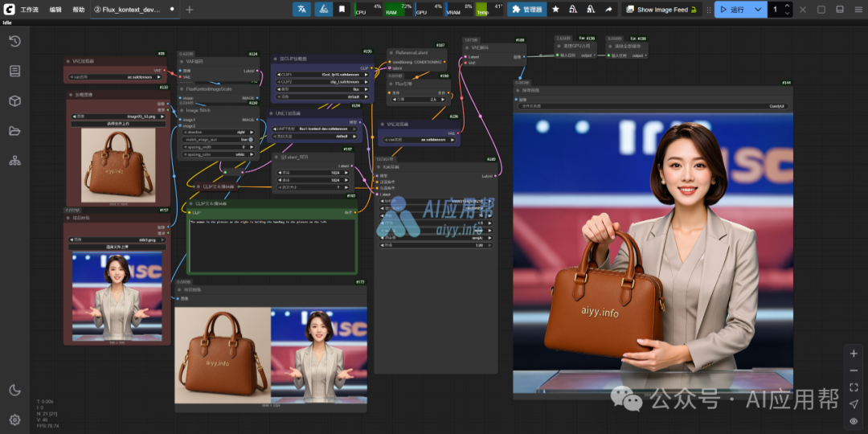This screenshot has width=868, height=434.
Task: Open the node library sidebar panel
Action: pos(14,71)
